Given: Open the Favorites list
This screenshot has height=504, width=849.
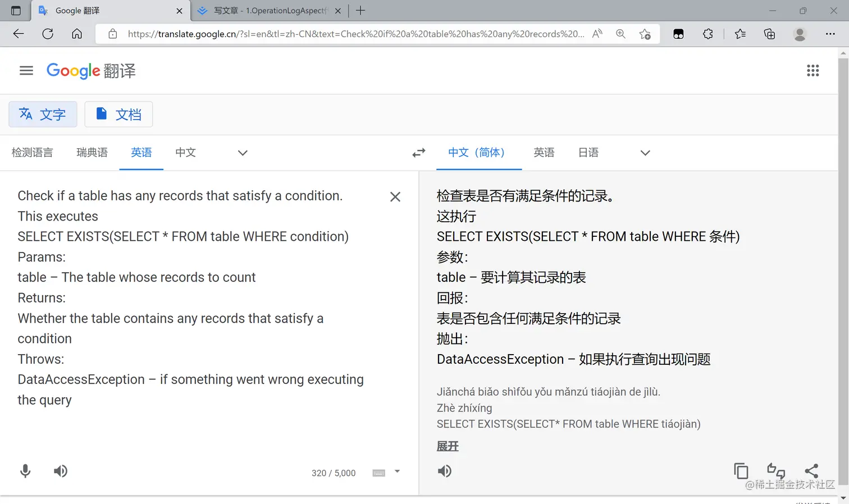Looking at the screenshot, I should click(740, 34).
